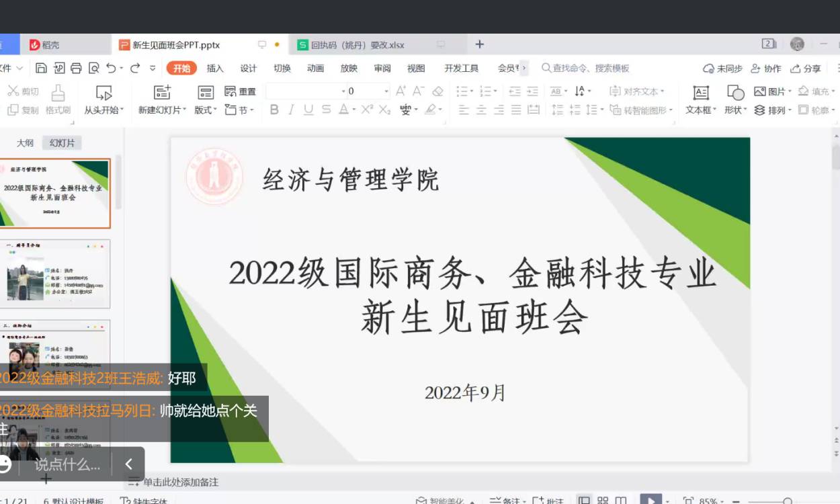Viewport: 840px width, 504px height.
Task: Align text to the left
Action: click(x=464, y=110)
